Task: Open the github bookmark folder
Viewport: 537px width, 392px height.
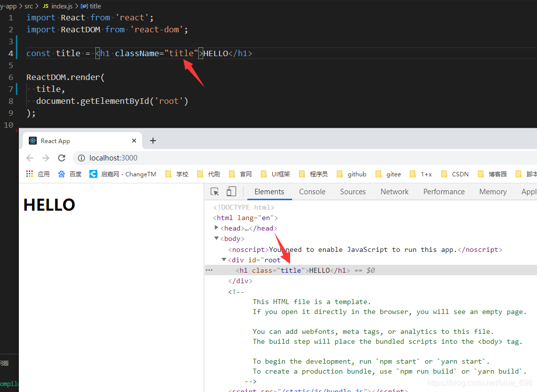Action: click(352, 174)
